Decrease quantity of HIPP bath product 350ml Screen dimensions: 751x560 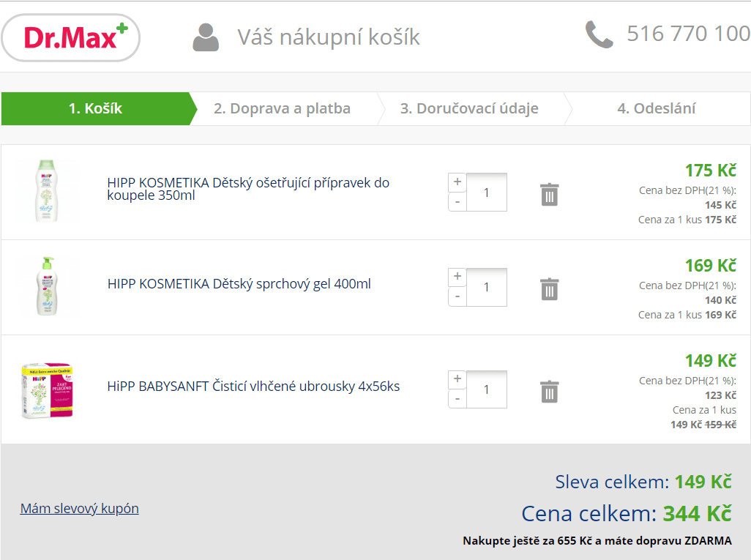click(457, 202)
